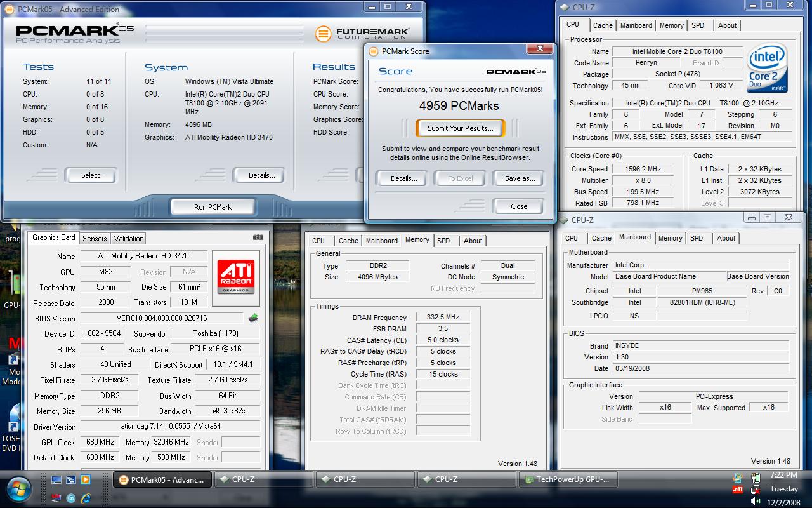The image size is (812, 508).
Task: Open About tab in the processor CPU-Z window
Action: click(727, 25)
